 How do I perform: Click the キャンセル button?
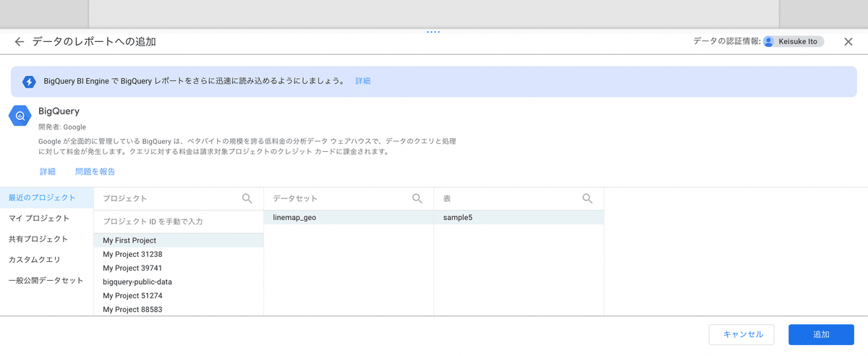tap(741, 334)
